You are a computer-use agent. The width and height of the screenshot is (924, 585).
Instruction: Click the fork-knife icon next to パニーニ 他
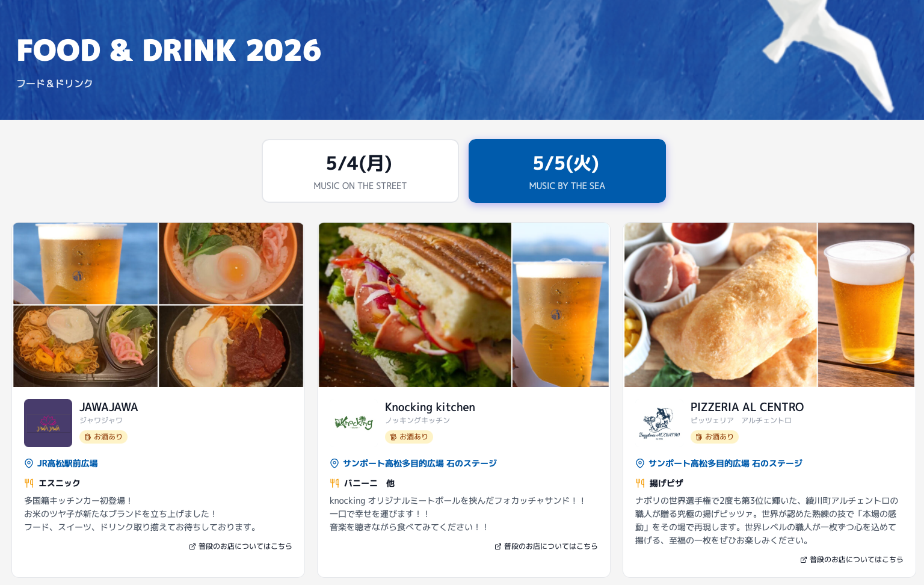coord(334,483)
